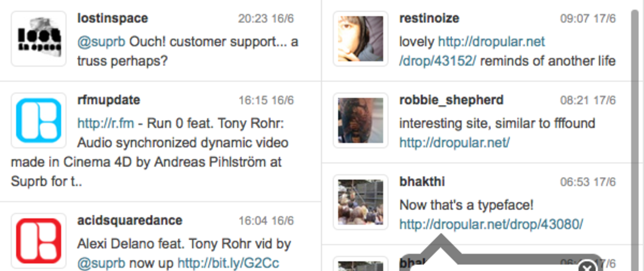This screenshot has width=644, height=271.
Task: Select the lostinspace username
Action: click(x=113, y=19)
